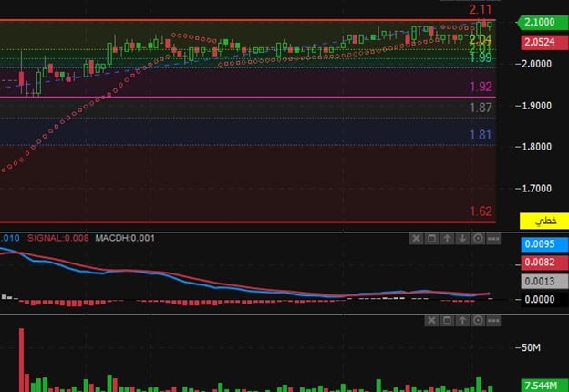This screenshot has width=569, height=392.
Task: Open volume panel settings circle icon
Action: click(x=479, y=321)
